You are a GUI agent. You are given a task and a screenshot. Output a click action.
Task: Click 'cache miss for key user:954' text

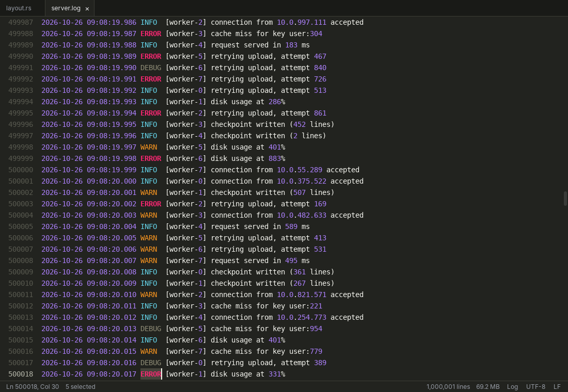pyautogui.click(x=266, y=329)
